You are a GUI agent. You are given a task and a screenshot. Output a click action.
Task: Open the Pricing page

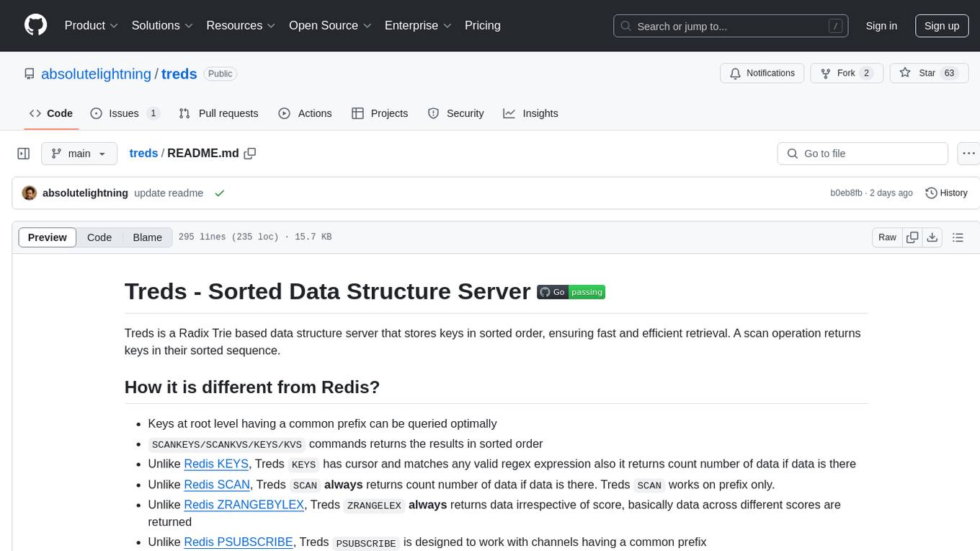tap(483, 25)
